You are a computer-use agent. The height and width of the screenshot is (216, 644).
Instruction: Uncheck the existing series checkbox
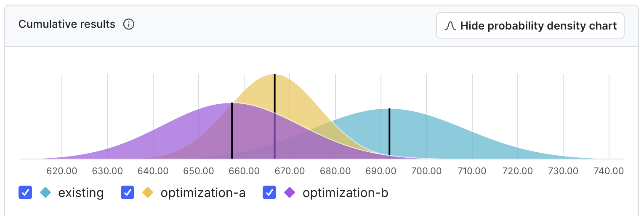[25, 193]
